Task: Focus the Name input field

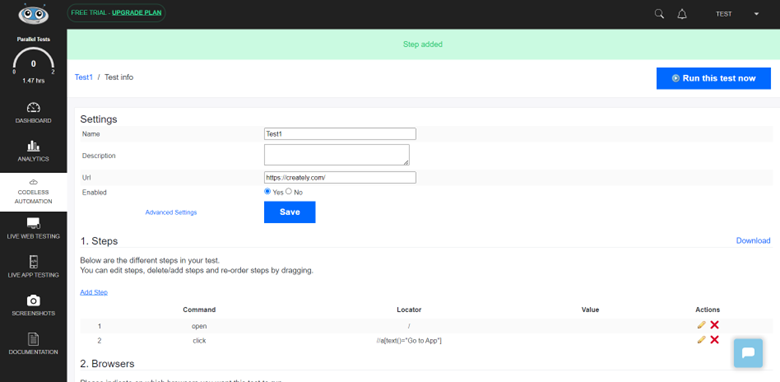Action: (340, 134)
